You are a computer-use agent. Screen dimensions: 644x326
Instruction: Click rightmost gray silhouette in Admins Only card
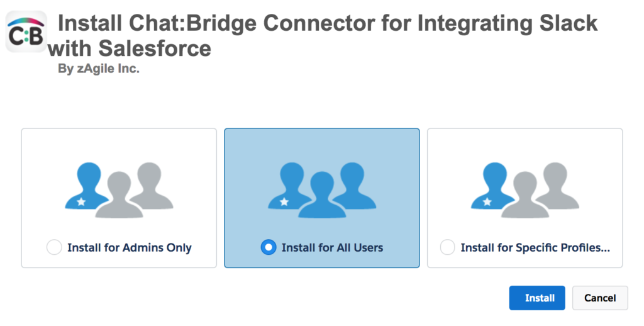coord(152,184)
